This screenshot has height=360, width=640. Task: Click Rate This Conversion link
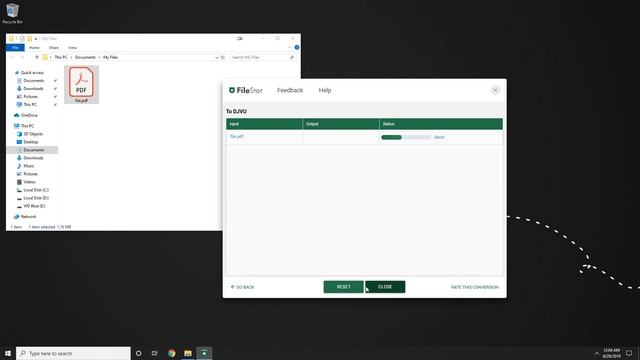coord(475,287)
